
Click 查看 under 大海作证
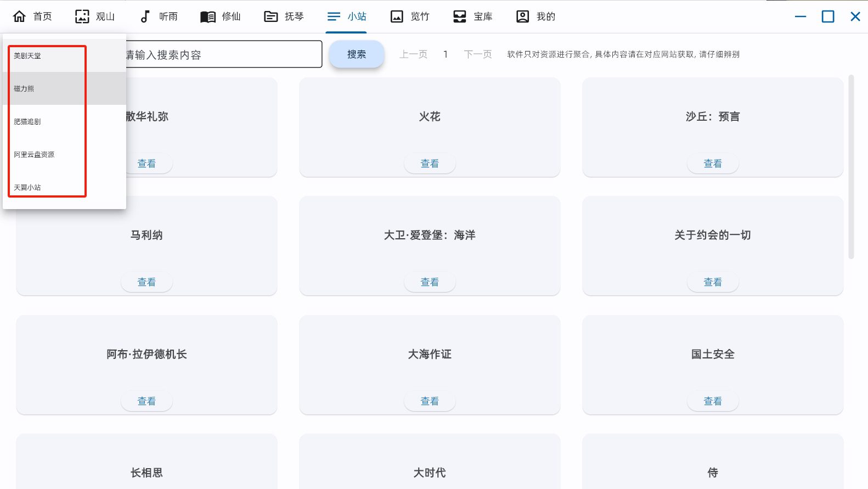point(430,401)
